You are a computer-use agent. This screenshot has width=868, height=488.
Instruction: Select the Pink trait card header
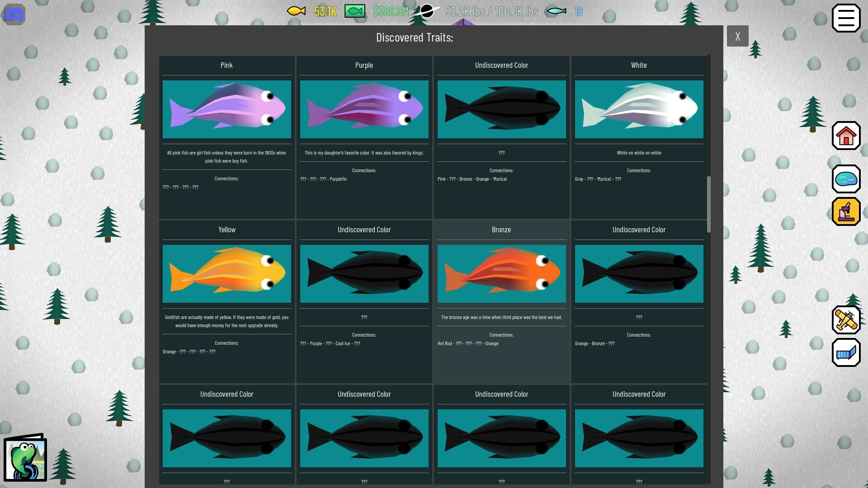point(226,65)
